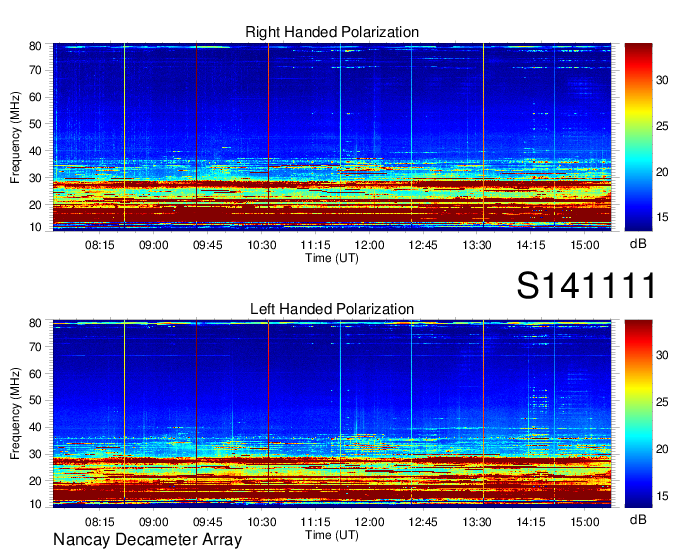The image size is (680, 552).
Task: Click the "80" frequency tick of the Right Handed plot
Action: click(x=35, y=46)
